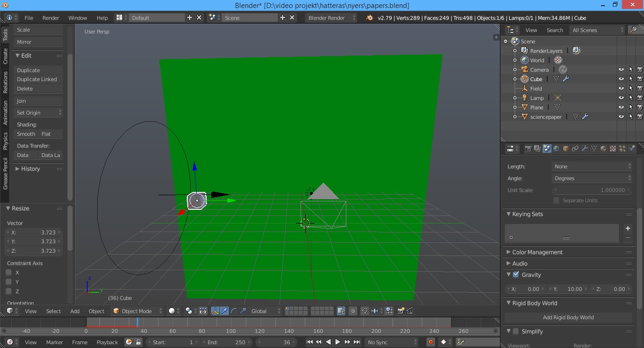The width and height of the screenshot is (644, 348).
Task: Toggle Lamp renderability camera icon
Action: tap(640, 98)
